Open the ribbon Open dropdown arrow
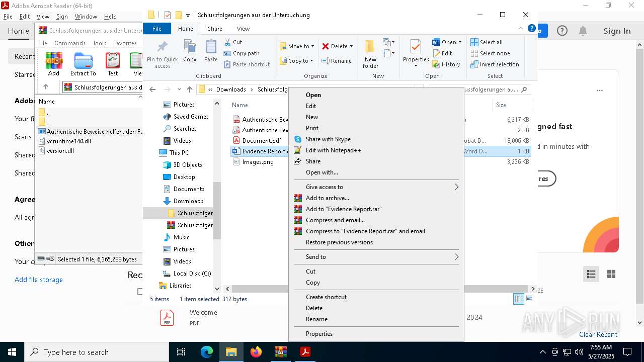Screen dimensions: 644x362 pyautogui.click(x=460, y=42)
